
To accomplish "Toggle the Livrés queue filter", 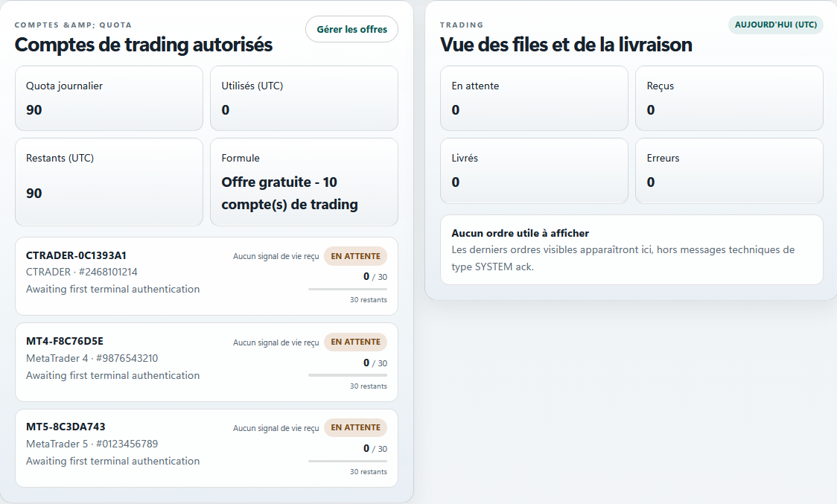I will pyautogui.click(x=534, y=170).
